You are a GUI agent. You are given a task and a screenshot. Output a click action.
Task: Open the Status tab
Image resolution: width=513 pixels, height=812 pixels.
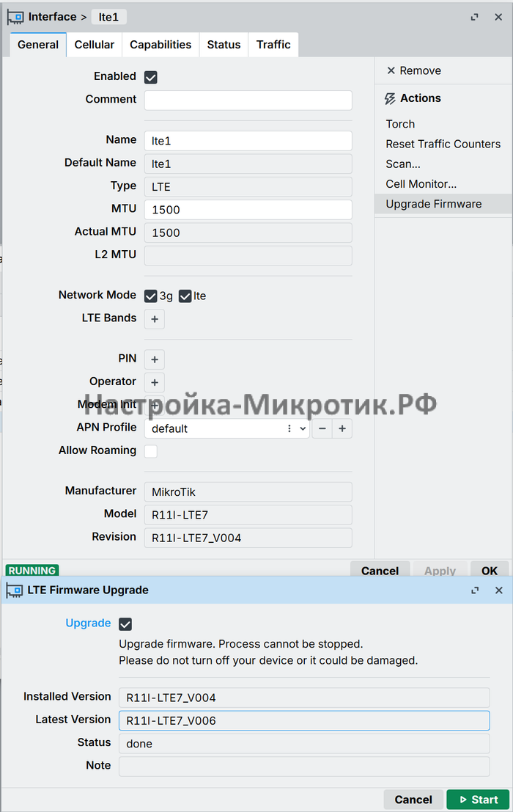click(x=224, y=45)
